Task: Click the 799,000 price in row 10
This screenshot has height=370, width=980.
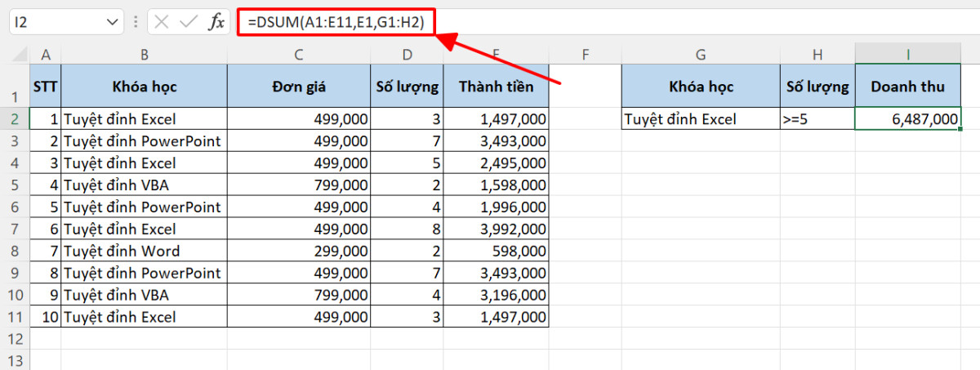Action: coord(299,295)
